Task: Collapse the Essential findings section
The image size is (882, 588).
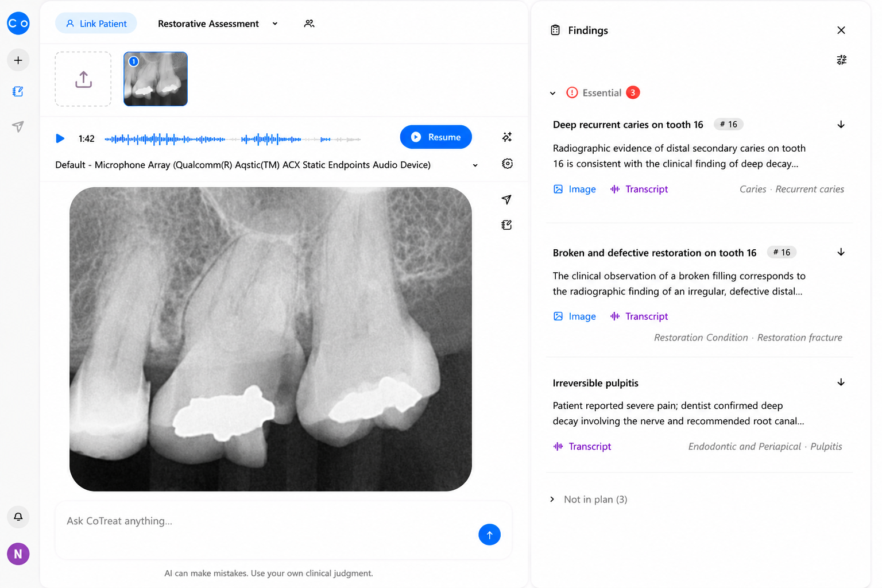Action: click(x=552, y=93)
